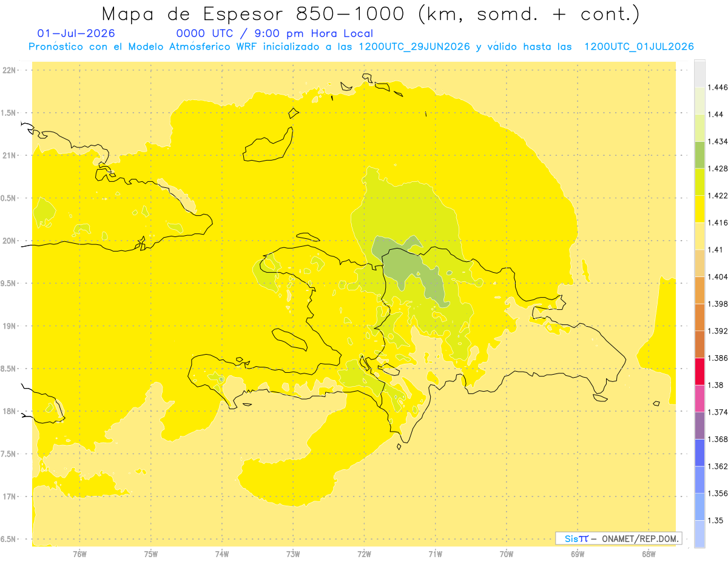Click the legend value 1.362
The image size is (728, 562).
coord(718,466)
